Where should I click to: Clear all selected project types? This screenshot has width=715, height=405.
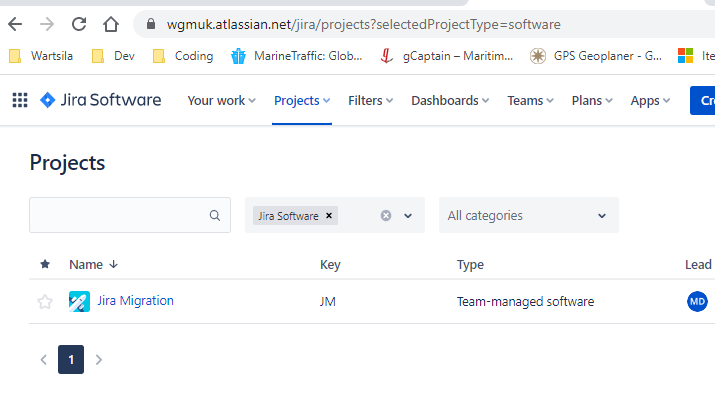click(386, 215)
